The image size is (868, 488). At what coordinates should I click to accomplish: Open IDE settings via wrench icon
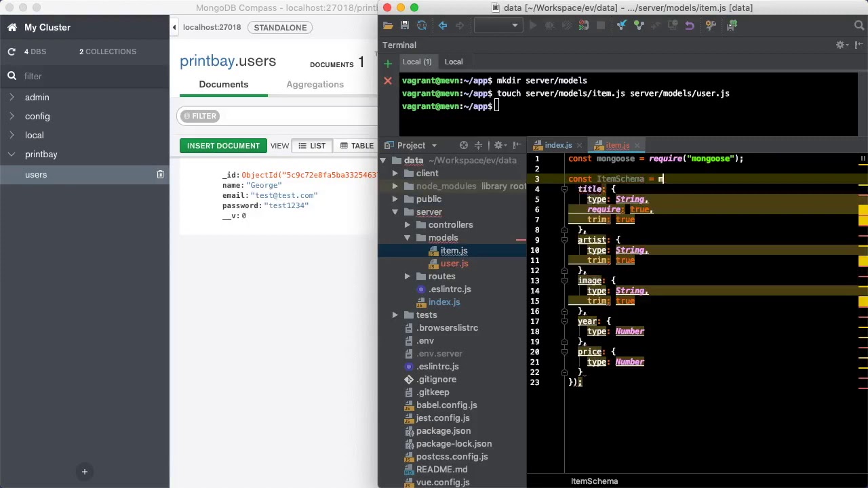(x=711, y=26)
